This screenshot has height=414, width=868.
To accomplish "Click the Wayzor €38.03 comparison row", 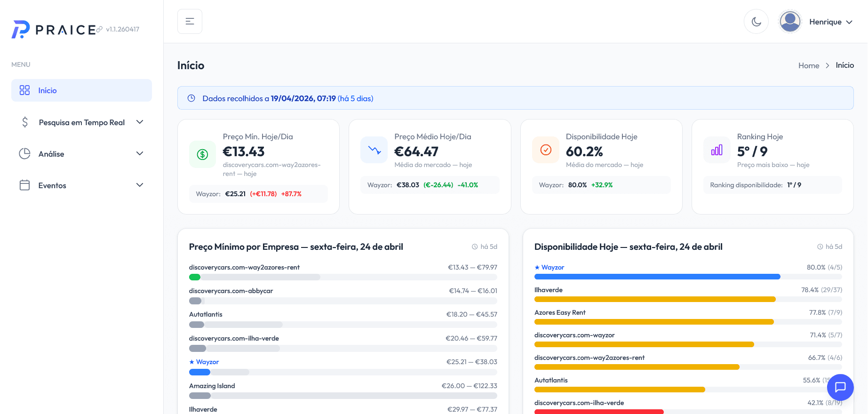I will point(430,185).
